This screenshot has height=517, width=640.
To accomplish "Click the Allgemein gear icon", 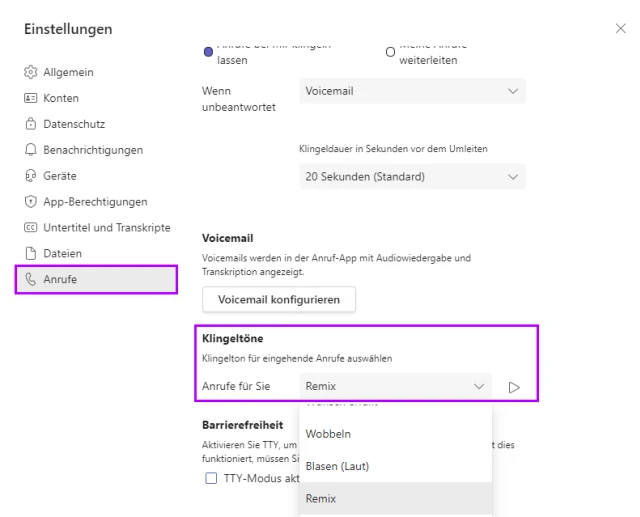I will point(29,73).
